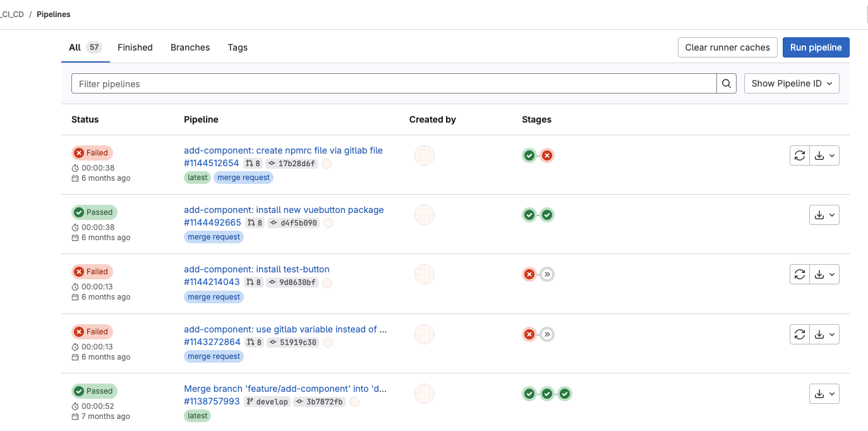Click failed stage icon of pipeline #1143272864
The image size is (868, 431).
(x=529, y=334)
